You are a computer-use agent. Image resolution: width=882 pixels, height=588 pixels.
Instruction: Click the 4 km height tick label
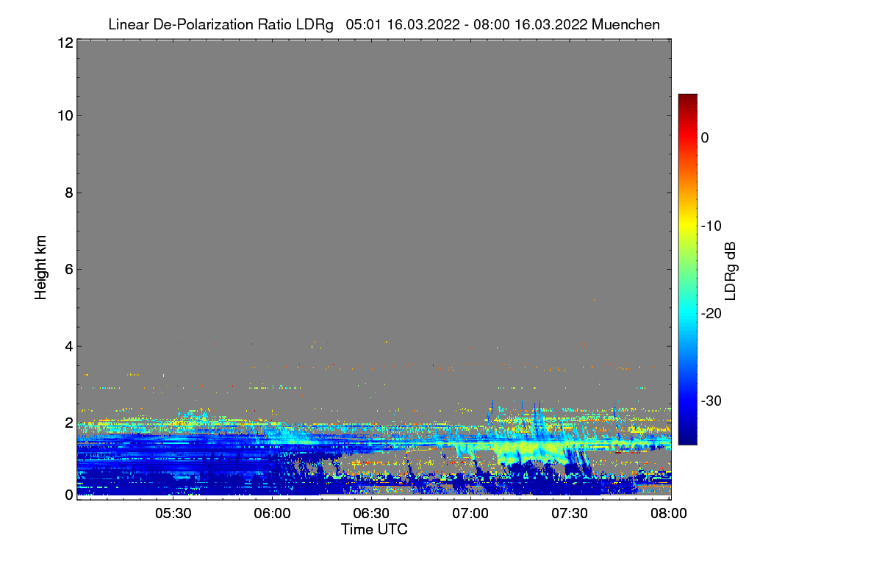[x=68, y=346]
